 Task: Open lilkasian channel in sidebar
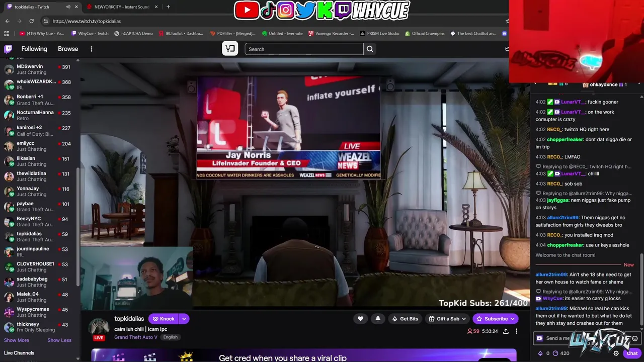(x=39, y=161)
